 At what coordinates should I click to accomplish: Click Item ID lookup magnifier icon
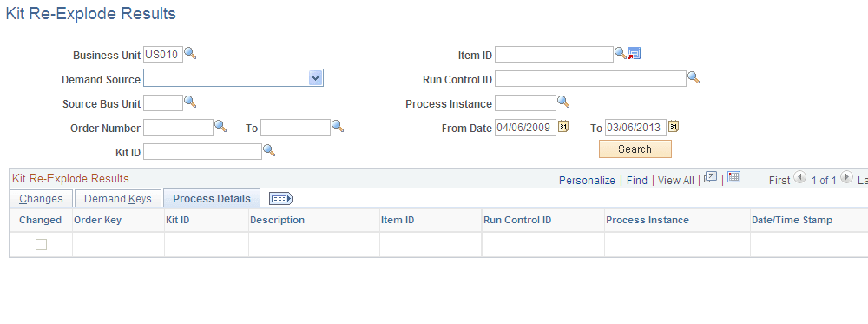621,54
